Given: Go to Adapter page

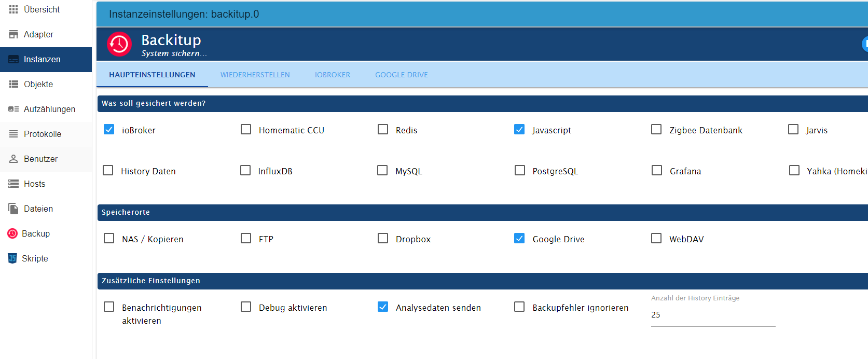Looking at the screenshot, I should coord(46,34).
